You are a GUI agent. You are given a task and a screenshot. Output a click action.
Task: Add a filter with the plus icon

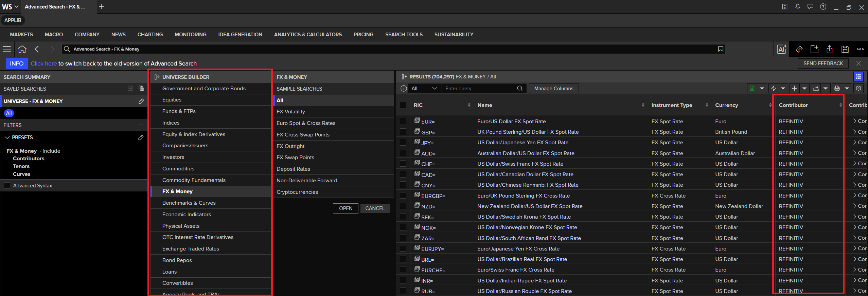[141, 125]
